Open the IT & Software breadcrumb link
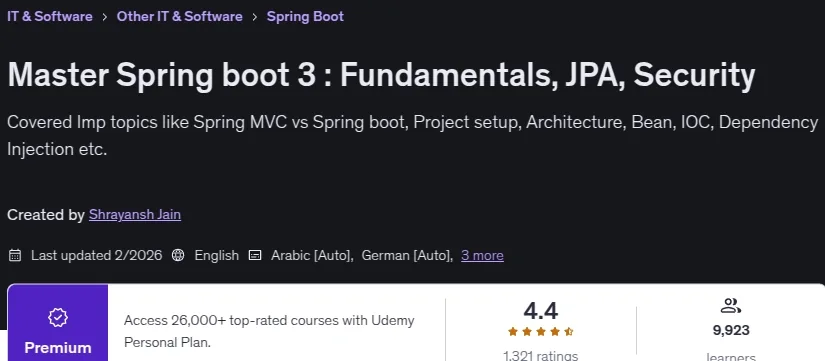Screen dimensions: 825x361 (x=50, y=16)
